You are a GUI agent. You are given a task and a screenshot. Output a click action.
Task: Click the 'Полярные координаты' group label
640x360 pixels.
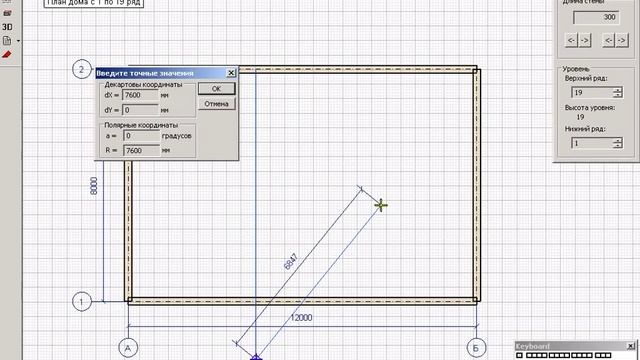pos(141,125)
